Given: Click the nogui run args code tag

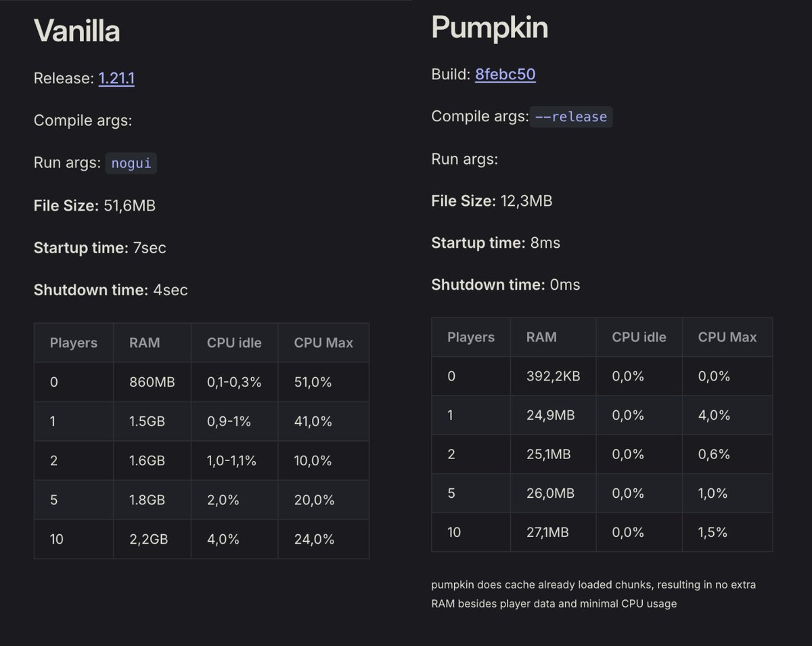Looking at the screenshot, I should (131, 163).
